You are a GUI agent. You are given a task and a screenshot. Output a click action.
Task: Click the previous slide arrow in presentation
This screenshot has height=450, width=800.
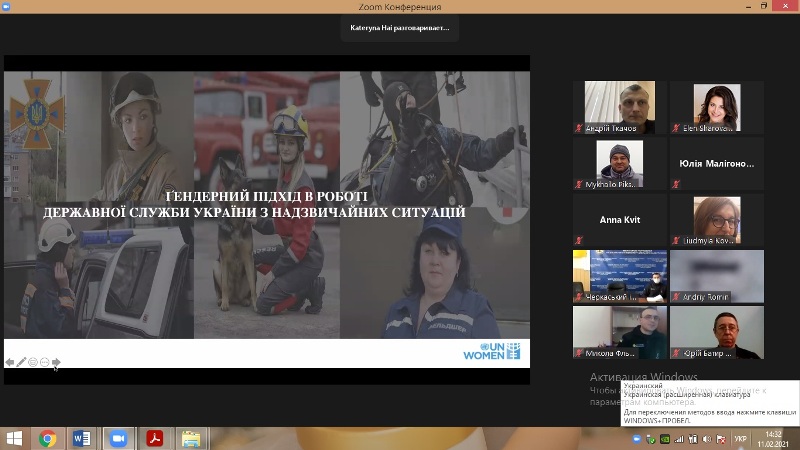point(10,362)
